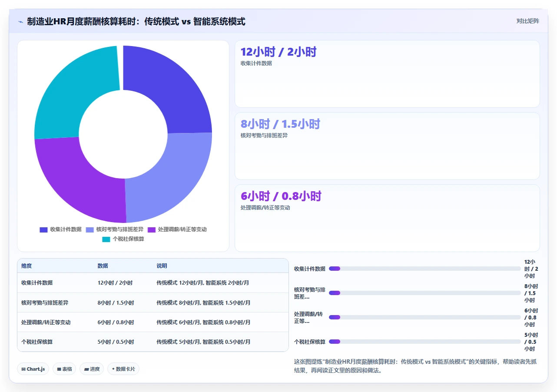Click progress label 个税社保核算
This screenshot has height=392, width=557.
310,342
